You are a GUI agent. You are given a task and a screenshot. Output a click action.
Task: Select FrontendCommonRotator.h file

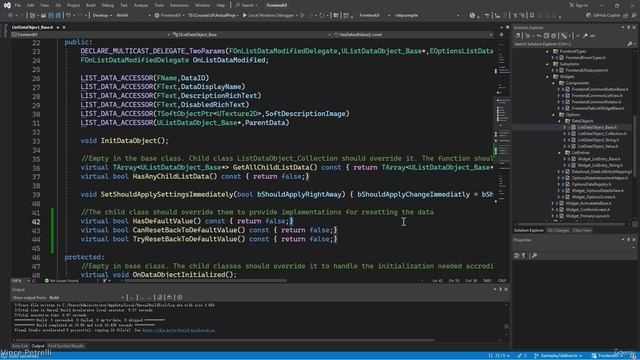click(596, 102)
